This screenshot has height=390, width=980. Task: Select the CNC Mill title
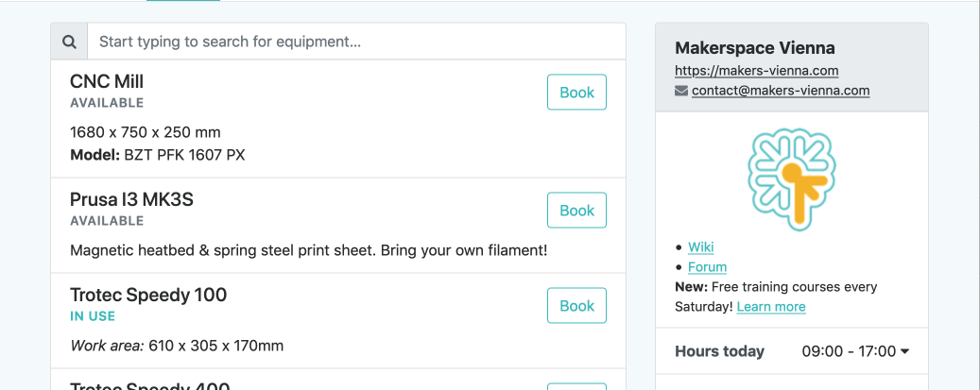click(107, 81)
